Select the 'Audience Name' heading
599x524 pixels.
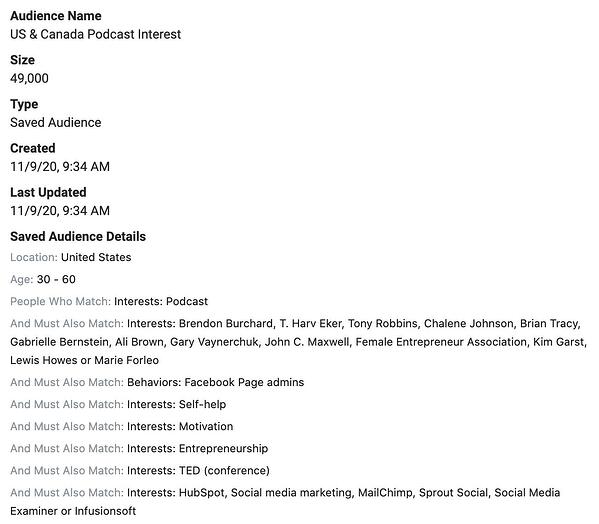(x=56, y=16)
